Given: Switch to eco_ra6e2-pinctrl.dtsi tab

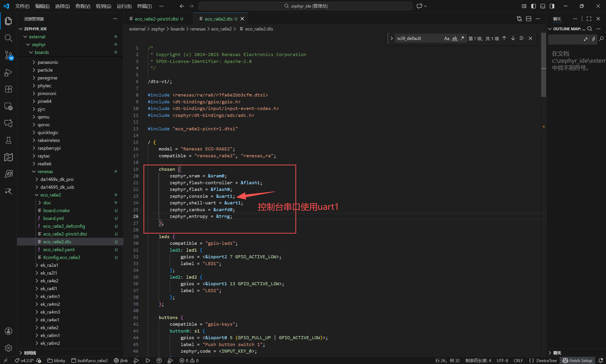Looking at the screenshot, I should 159,19.
